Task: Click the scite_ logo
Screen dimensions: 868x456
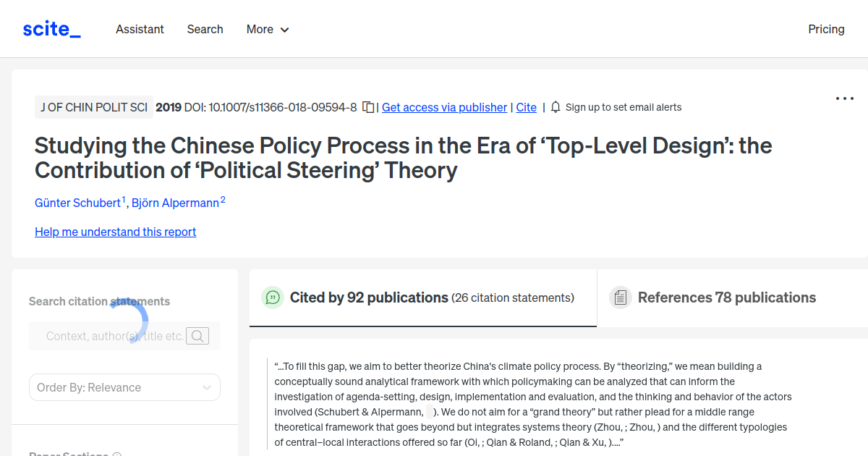Action: 51,28
